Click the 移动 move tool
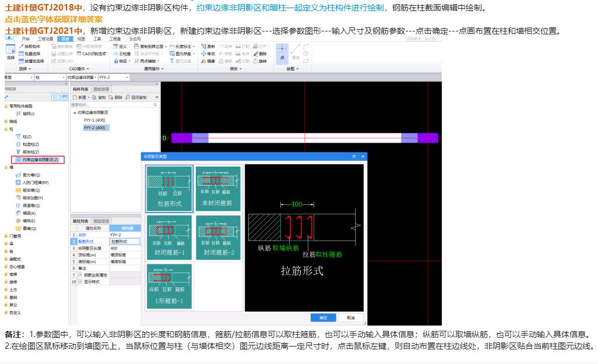Viewport: 598px width, 364px height. pyautogui.click(x=208, y=54)
